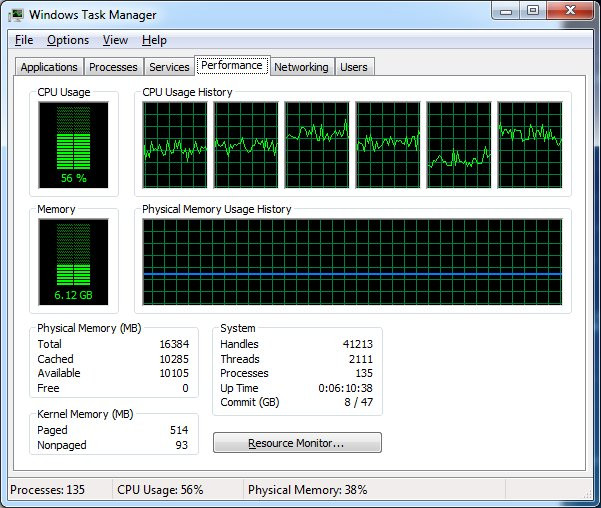The width and height of the screenshot is (601, 508).
Task: Minimize the Task Manager window
Action: [504, 11]
